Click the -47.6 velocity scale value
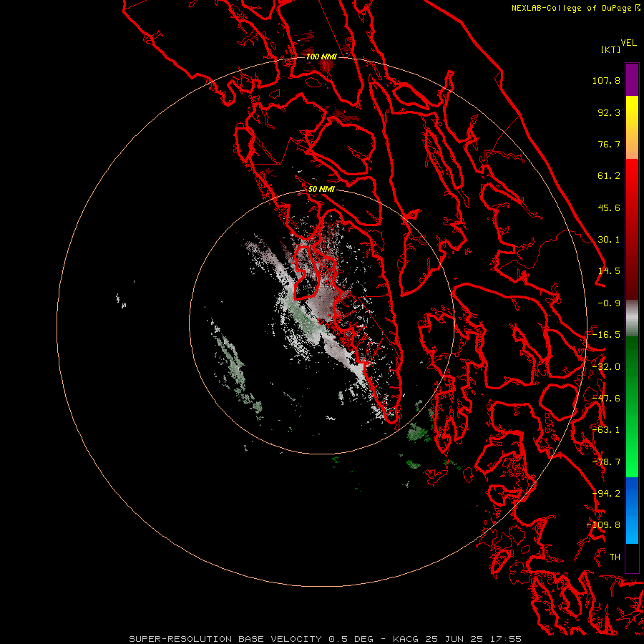Image resolution: width=644 pixels, height=644 pixels. coord(606,399)
